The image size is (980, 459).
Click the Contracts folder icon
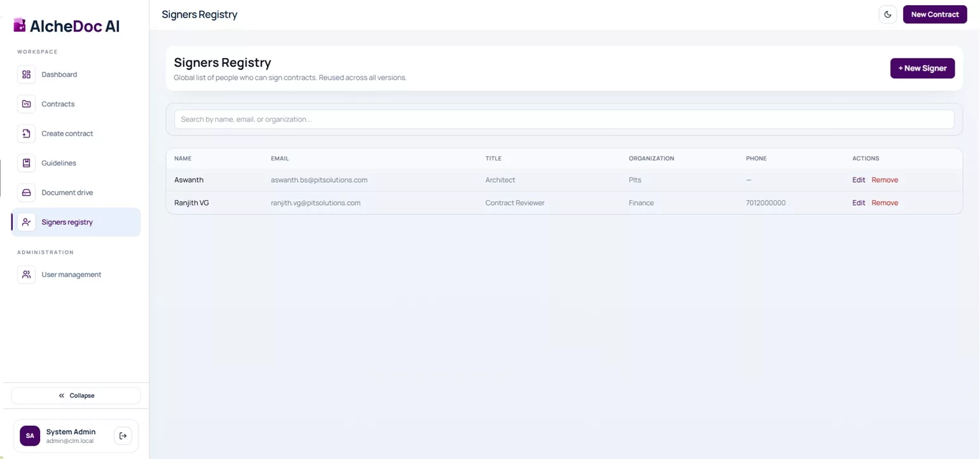(x=26, y=104)
